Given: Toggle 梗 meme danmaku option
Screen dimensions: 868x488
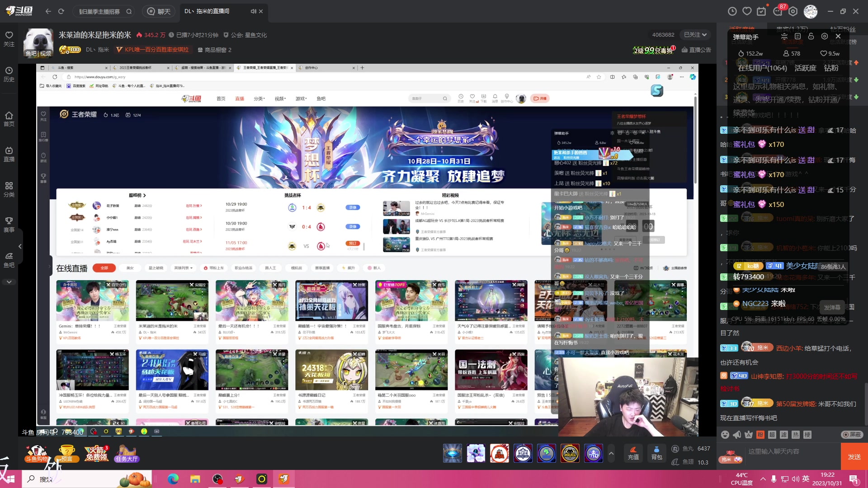Looking at the screenshot, I should [807, 434].
